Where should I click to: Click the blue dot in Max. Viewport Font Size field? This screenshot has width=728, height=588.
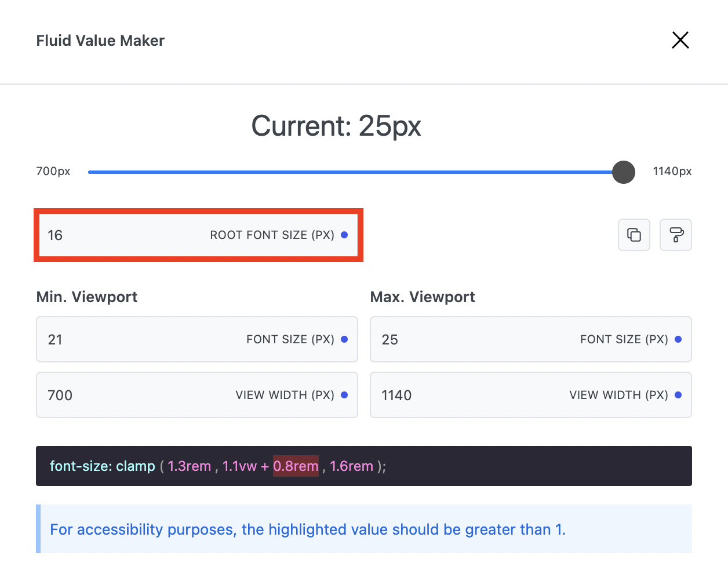click(678, 339)
